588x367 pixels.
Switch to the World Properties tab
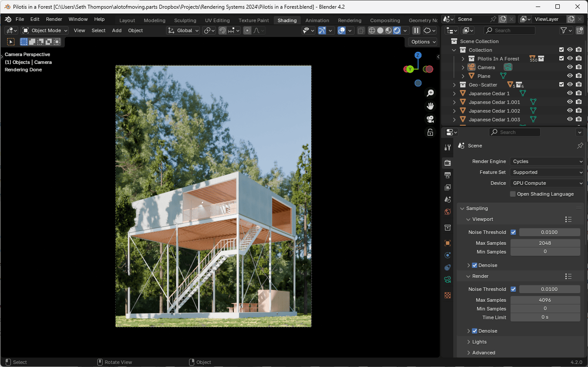pos(448,212)
